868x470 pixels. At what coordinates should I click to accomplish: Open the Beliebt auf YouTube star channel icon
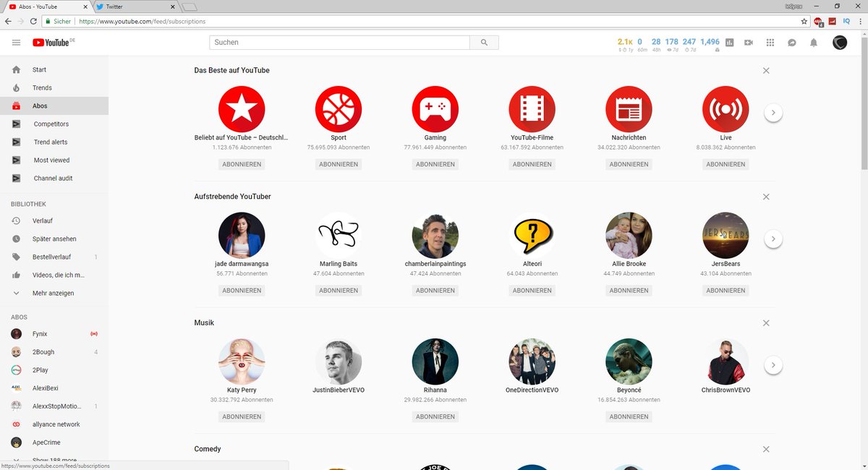point(242,109)
